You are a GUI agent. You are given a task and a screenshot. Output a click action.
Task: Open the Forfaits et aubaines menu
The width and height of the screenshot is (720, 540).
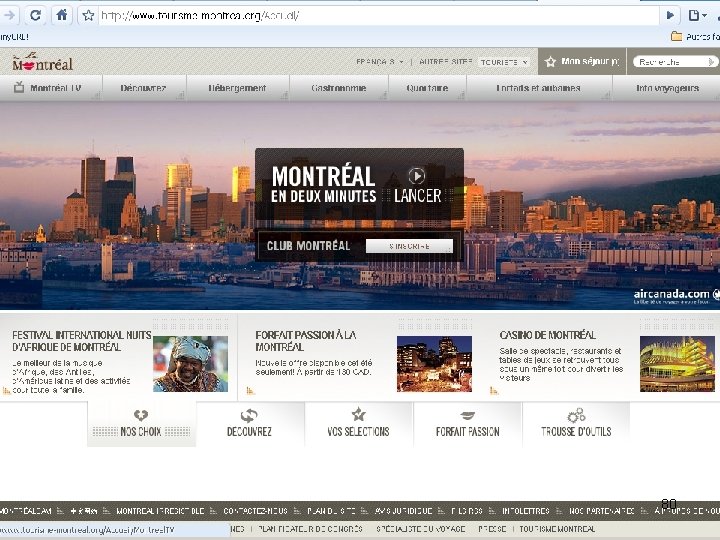(x=539, y=88)
